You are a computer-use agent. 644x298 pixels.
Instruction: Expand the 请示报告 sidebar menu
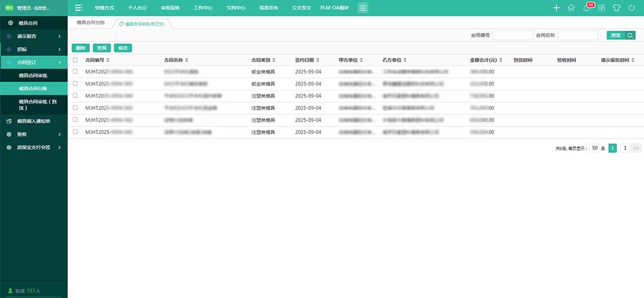[x=34, y=36]
